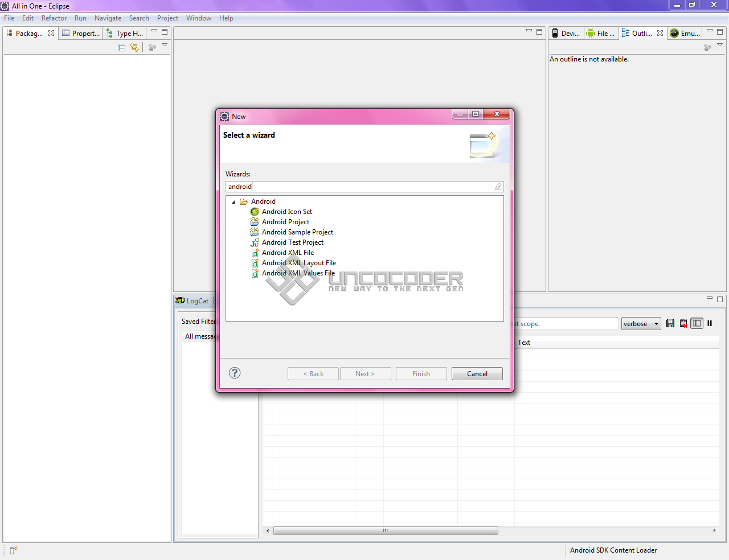Select Android Icon Set wizard
Image resolution: width=729 pixels, height=560 pixels.
pyautogui.click(x=287, y=212)
